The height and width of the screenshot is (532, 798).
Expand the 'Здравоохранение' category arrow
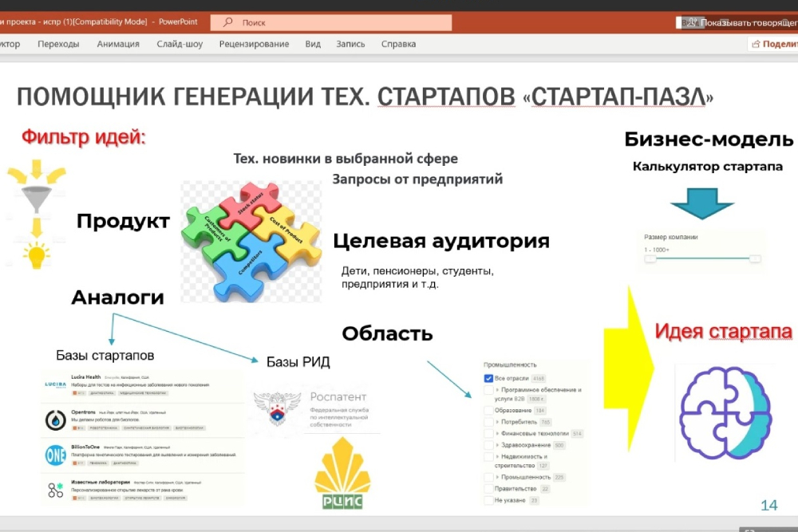[497, 445]
